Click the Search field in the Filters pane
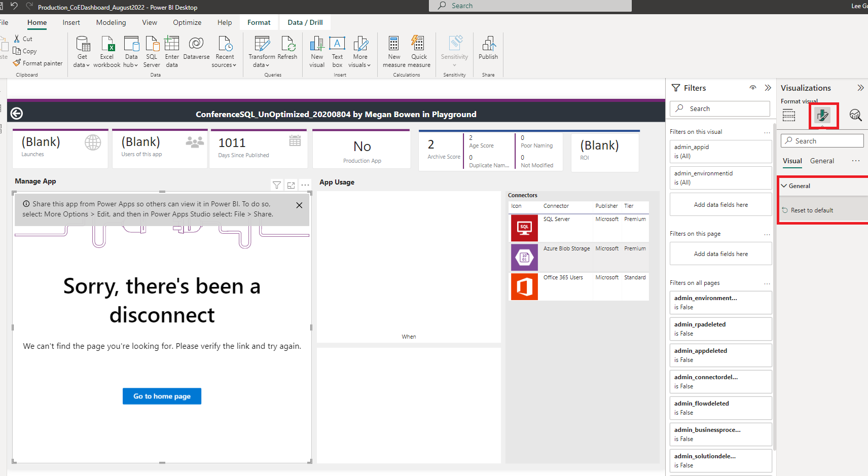The height and width of the screenshot is (476, 868). click(719, 108)
